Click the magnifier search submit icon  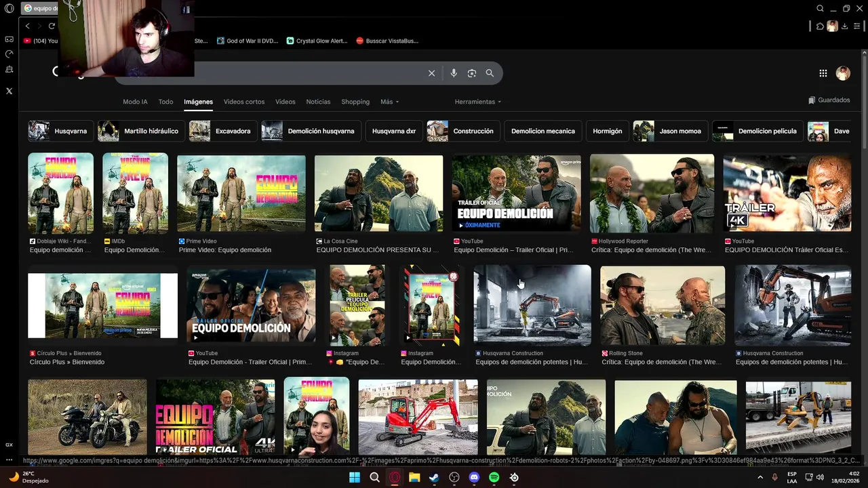tap(490, 73)
